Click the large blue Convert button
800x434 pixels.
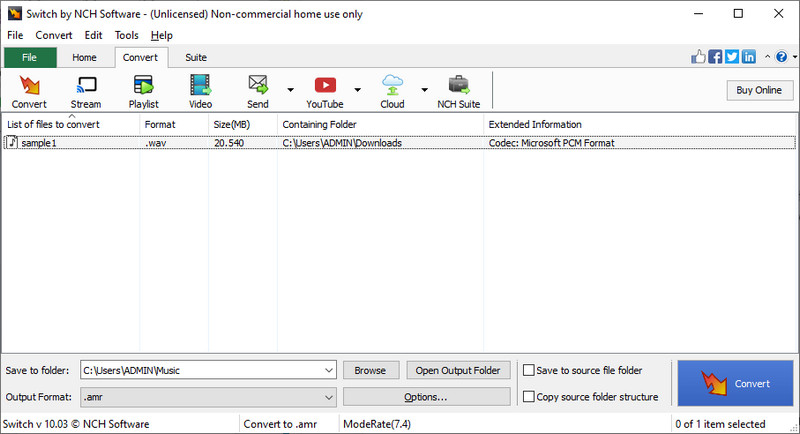pos(735,384)
